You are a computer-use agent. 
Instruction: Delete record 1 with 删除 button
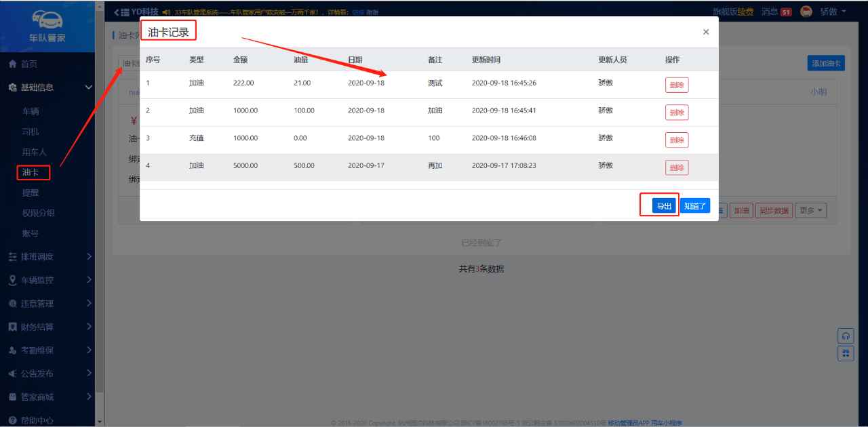click(676, 85)
